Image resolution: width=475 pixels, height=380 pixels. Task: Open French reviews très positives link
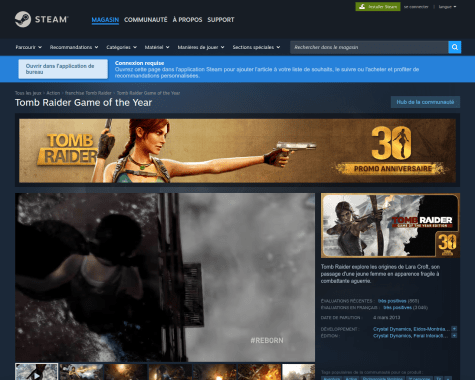pos(397,308)
